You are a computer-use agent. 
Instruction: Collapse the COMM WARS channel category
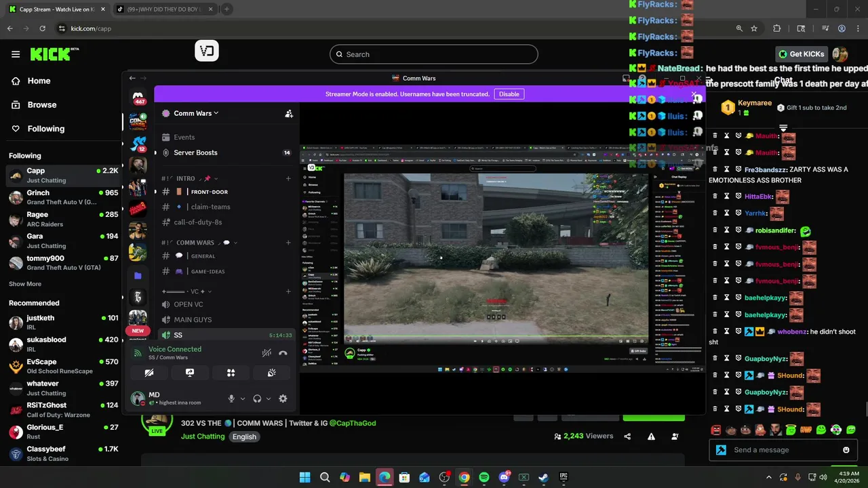[x=199, y=243]
